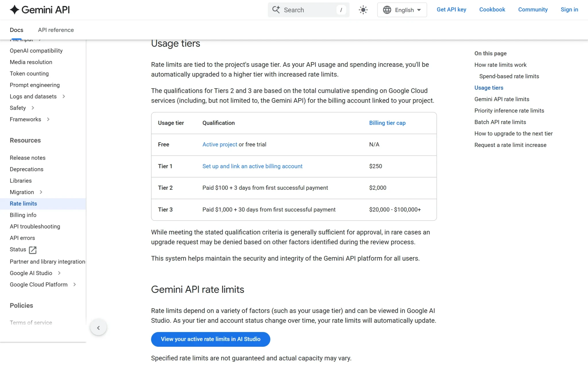Click the Billing tier cap header link
This screenshot has height=368, width=588.
387,123
